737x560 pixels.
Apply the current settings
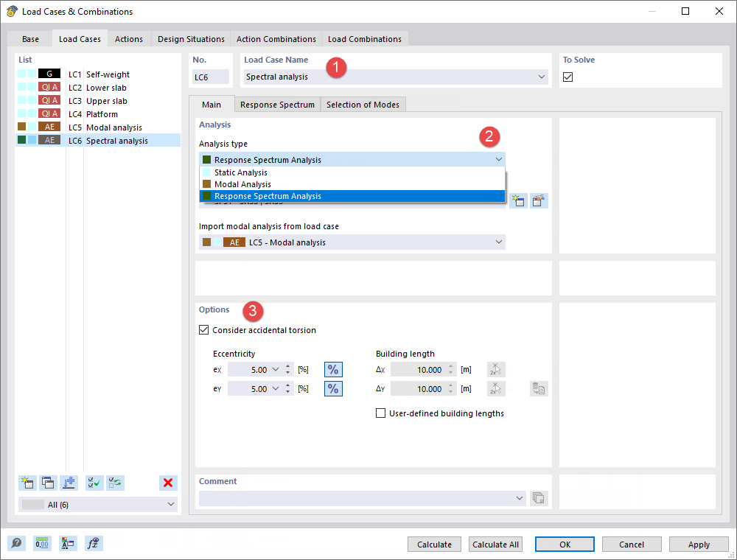pos(699,544)
